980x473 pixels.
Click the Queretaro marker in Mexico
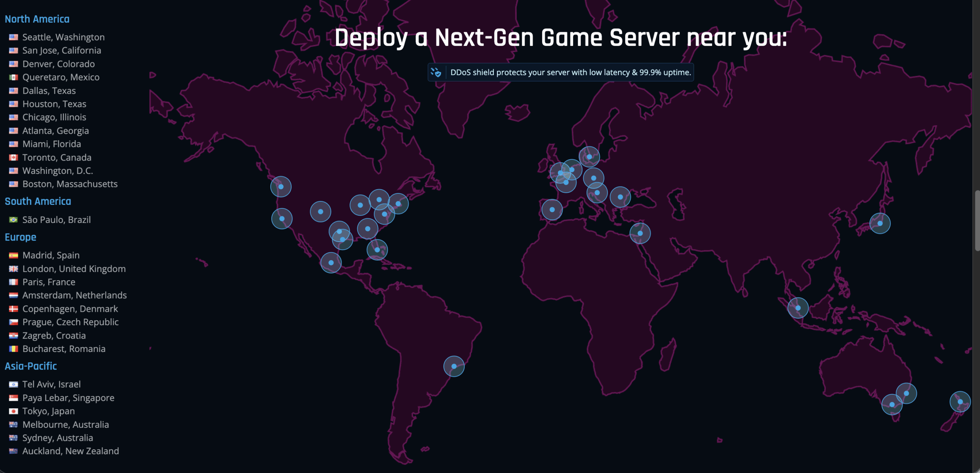coord(331,263)
